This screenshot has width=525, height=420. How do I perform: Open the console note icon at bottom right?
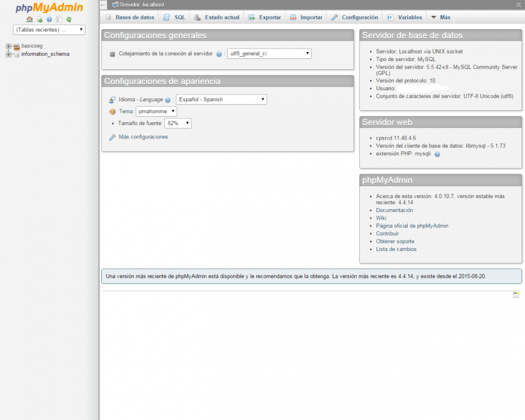click(516, 295)
